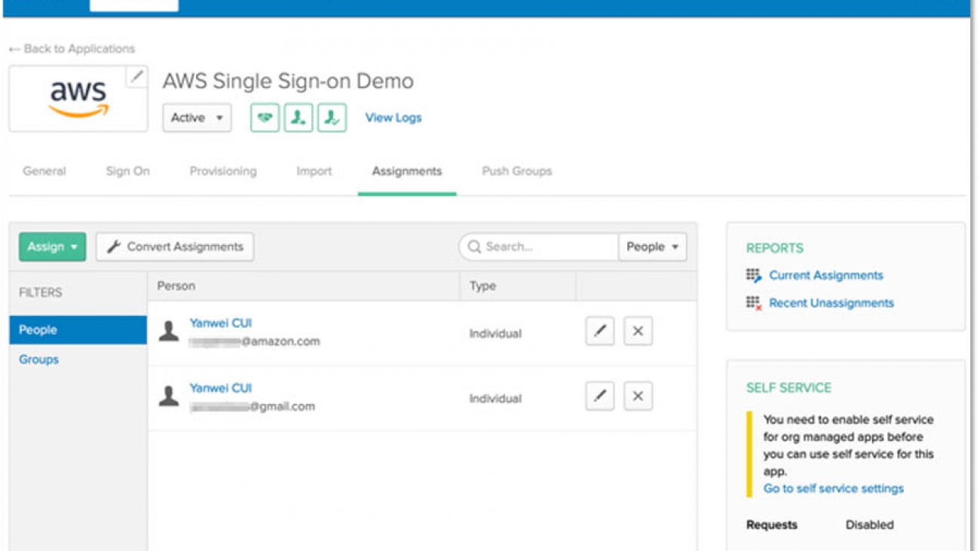
Task: Click the handshake icon next to Active
Action: coord(265,118)
